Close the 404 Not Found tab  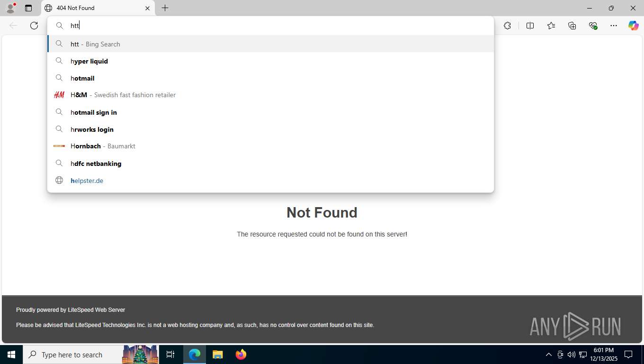pos(147,8)
